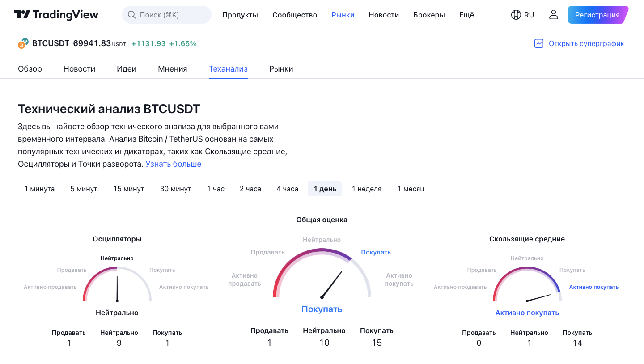Click the TradingView logo icon
This screenshot has width=644, height=364.
[22, 15]
